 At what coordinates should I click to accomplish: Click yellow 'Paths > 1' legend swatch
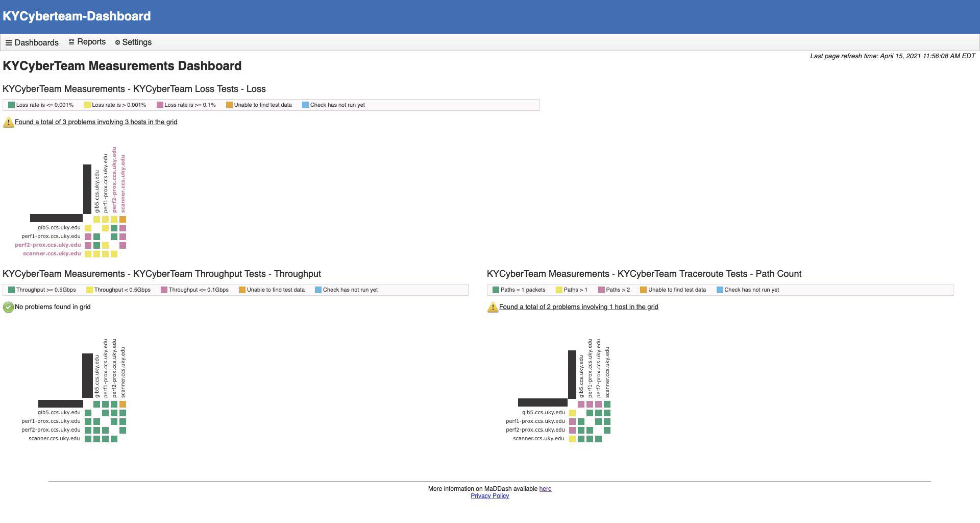559,290
